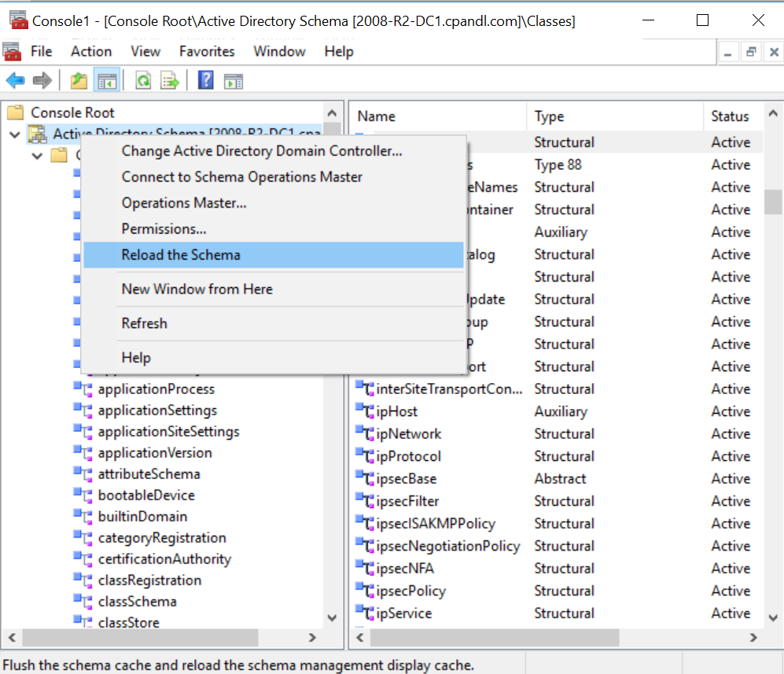Collapse the Classes folder chevron
The height and width of the screenshot is (674, 784).
[x=37, y=156]
